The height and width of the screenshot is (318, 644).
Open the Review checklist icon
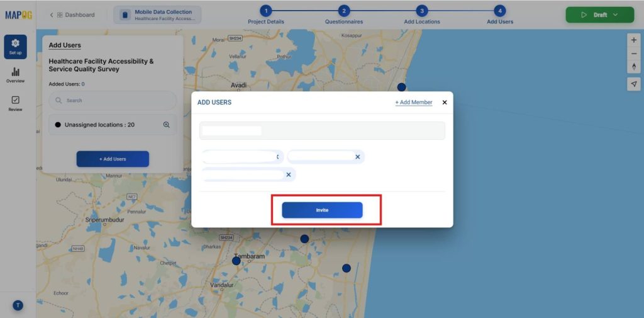pos(15,103)
